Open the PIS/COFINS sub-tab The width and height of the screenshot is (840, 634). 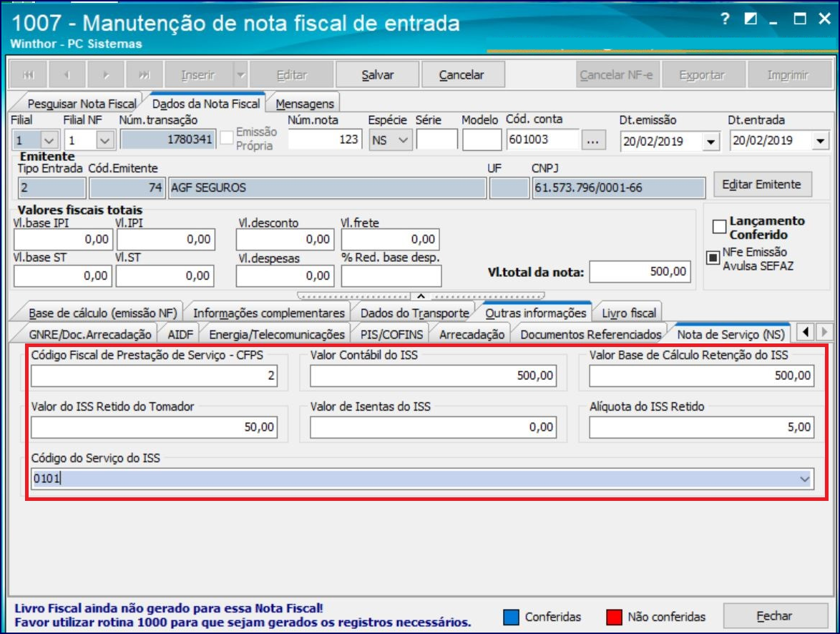point(391,334)
